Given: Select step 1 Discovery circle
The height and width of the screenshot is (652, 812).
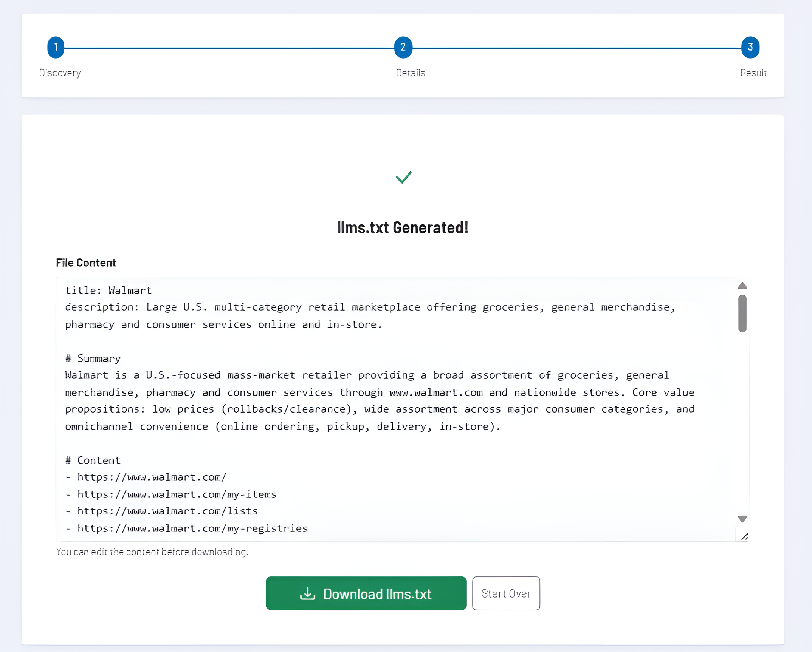Looking at the screenshot, I should pos(56,47).
